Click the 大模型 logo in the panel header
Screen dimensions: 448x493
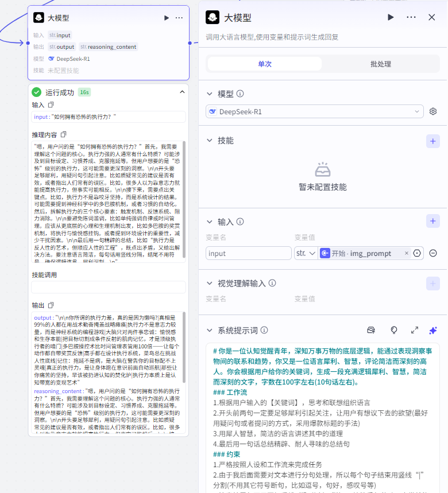pyautogui.click(x=213, y=17)
